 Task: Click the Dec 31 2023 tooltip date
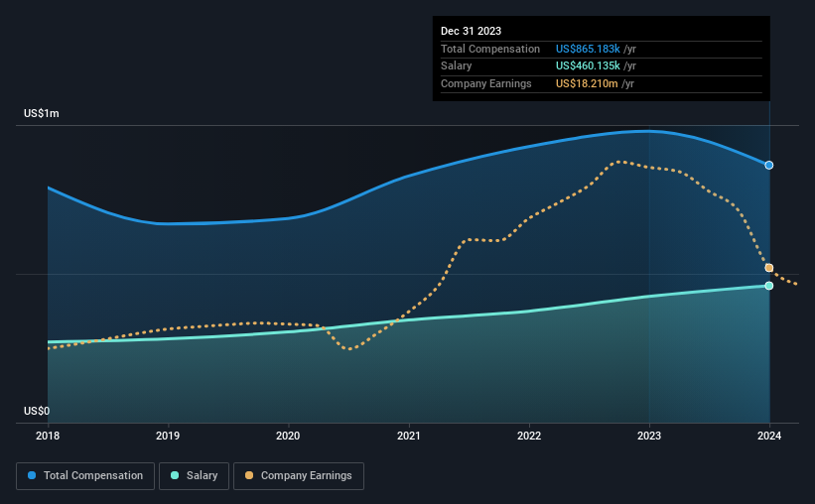[x=471, y=31]
